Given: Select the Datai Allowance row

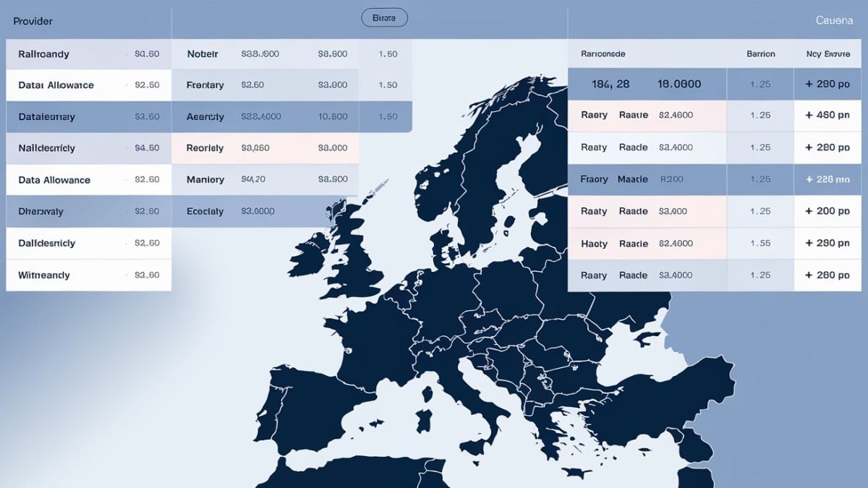Looking at the screenshot, I should point(88,85).
